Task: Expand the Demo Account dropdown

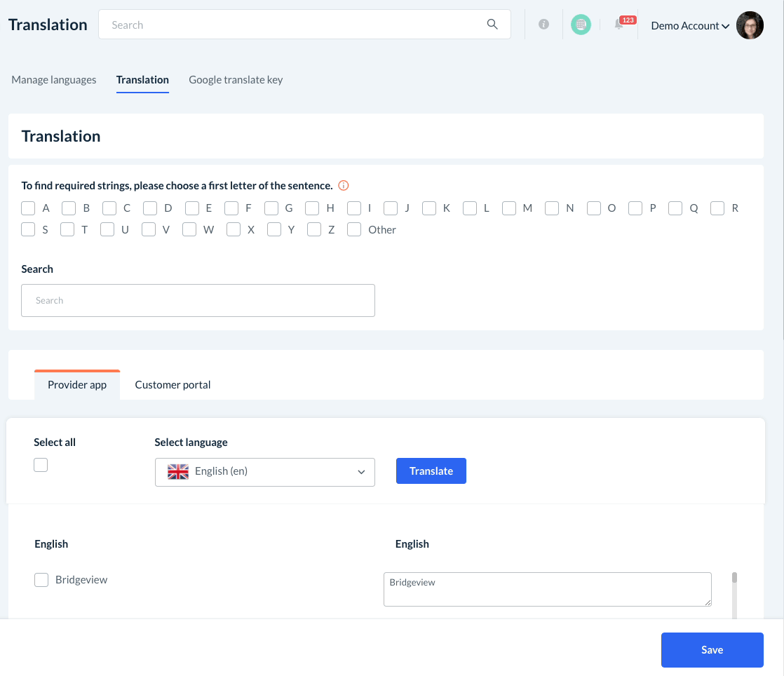Action: 690,26
